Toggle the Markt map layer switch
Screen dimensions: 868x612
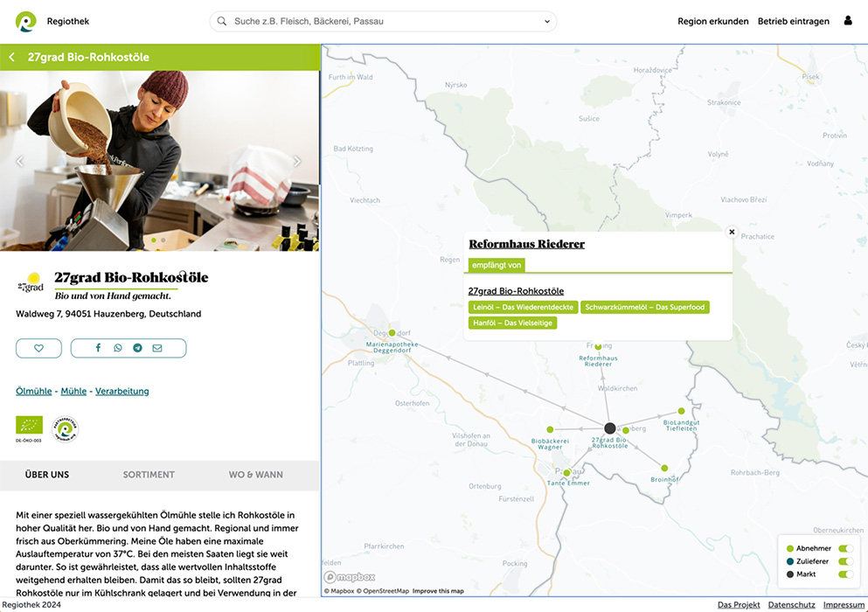(x=845, y=574)
